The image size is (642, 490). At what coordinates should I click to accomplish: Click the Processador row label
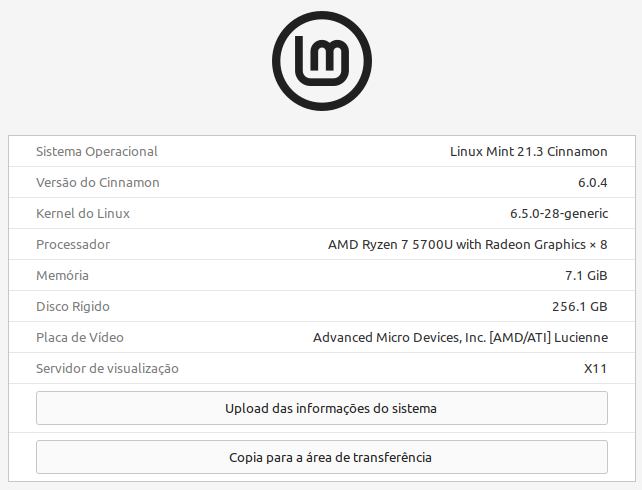(x=73, y=245)
